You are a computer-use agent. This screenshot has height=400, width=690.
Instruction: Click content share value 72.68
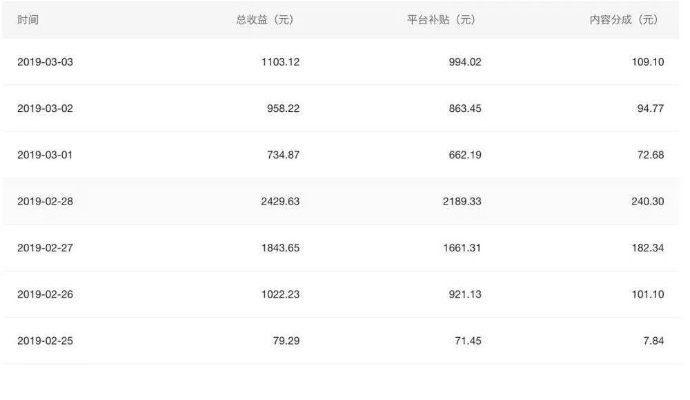point(651,155)
